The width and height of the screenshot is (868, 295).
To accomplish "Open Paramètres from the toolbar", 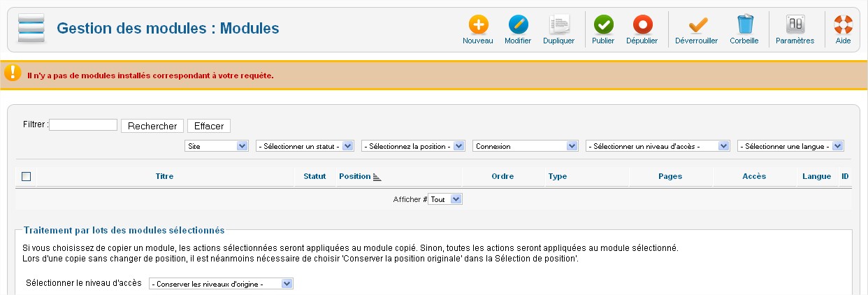I will pyautogui.click(x=795, y=26).
